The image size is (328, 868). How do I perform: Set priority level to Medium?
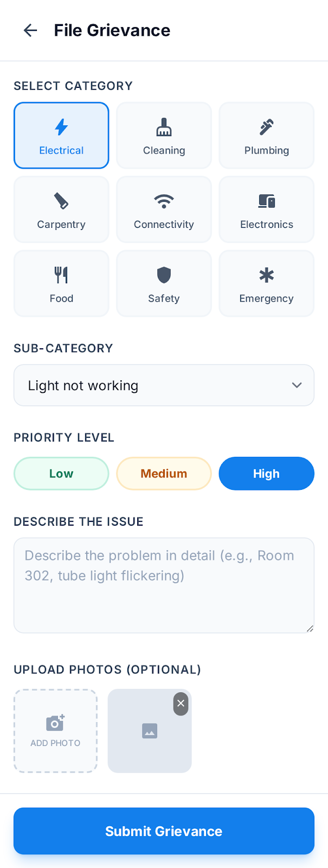coord(164,474)
